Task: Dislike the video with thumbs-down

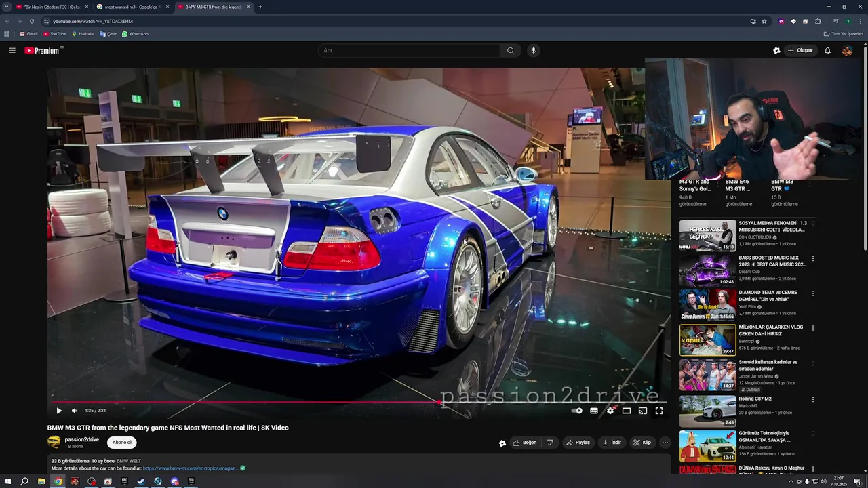Action: [550, 443]
